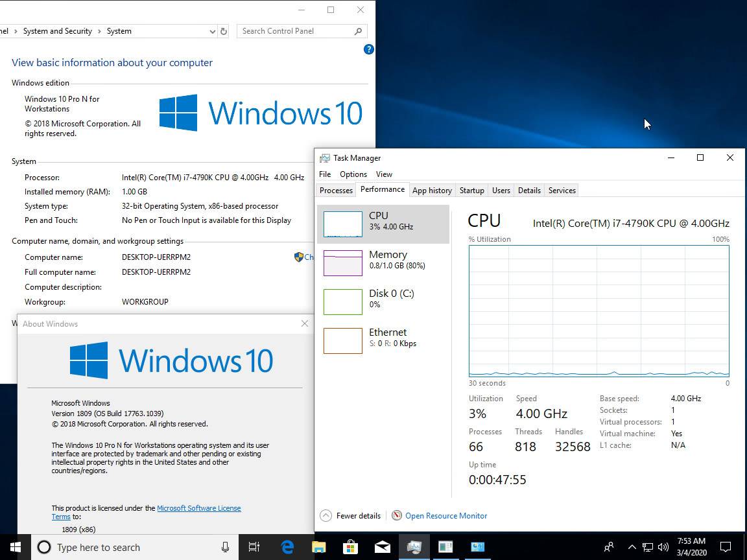Select the About Windows taskbar icon
Image resolution: width=747 pixels, height=560 pixels.
[x=445, y=547]
